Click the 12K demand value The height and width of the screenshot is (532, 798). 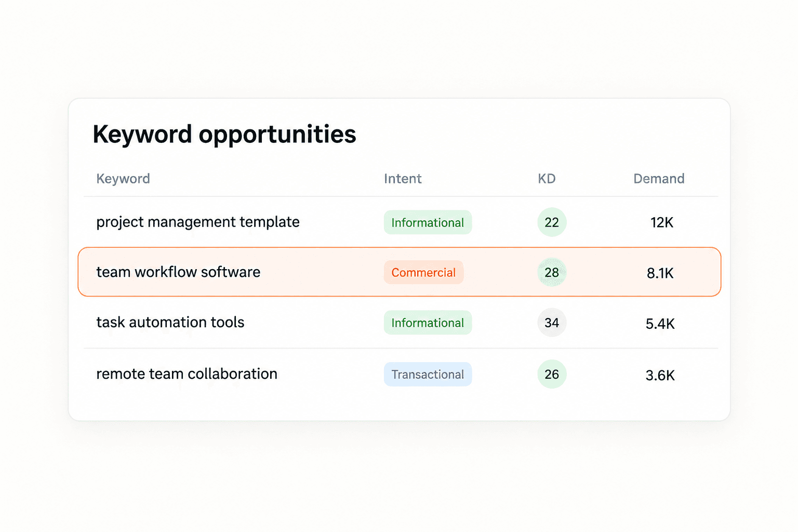pos(662,222)
